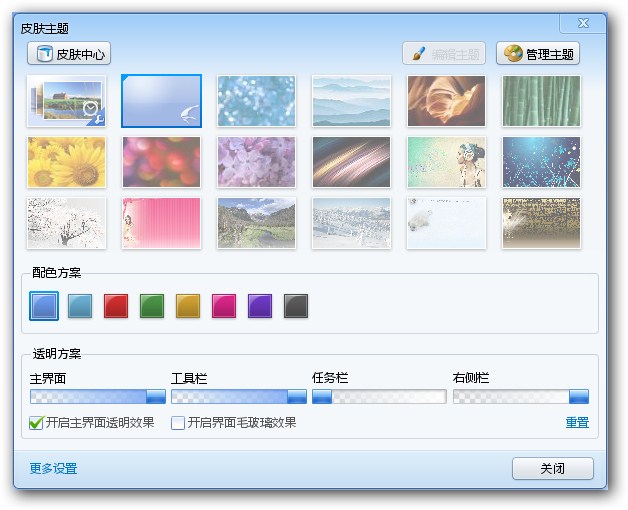Viewport: 628px width, 510px height.
Task: Pick the green bamboo theme
Action: pos(541,101)
